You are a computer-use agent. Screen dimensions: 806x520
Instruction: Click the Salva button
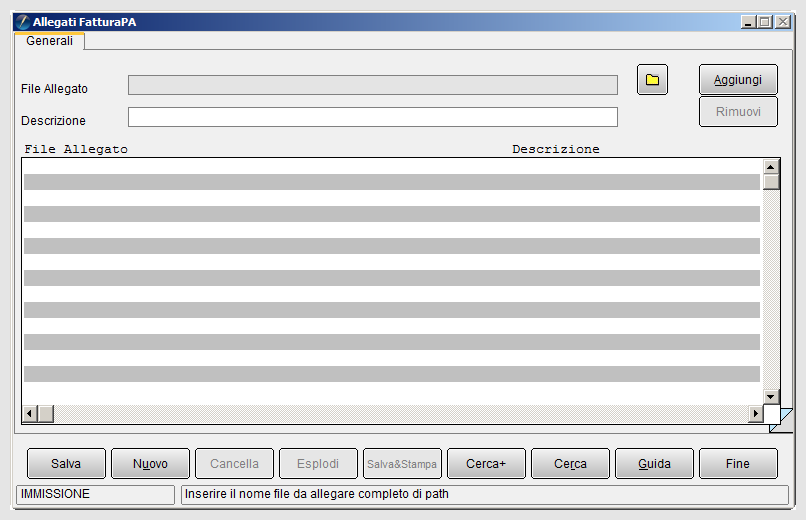point(66,463)
